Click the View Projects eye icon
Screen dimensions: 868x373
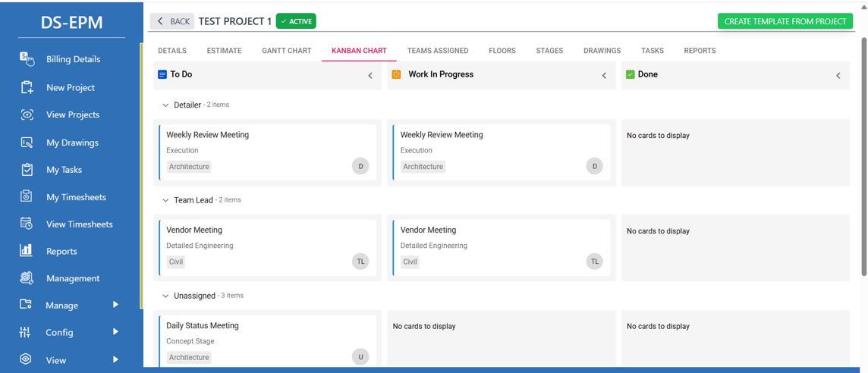pos(27,114)
